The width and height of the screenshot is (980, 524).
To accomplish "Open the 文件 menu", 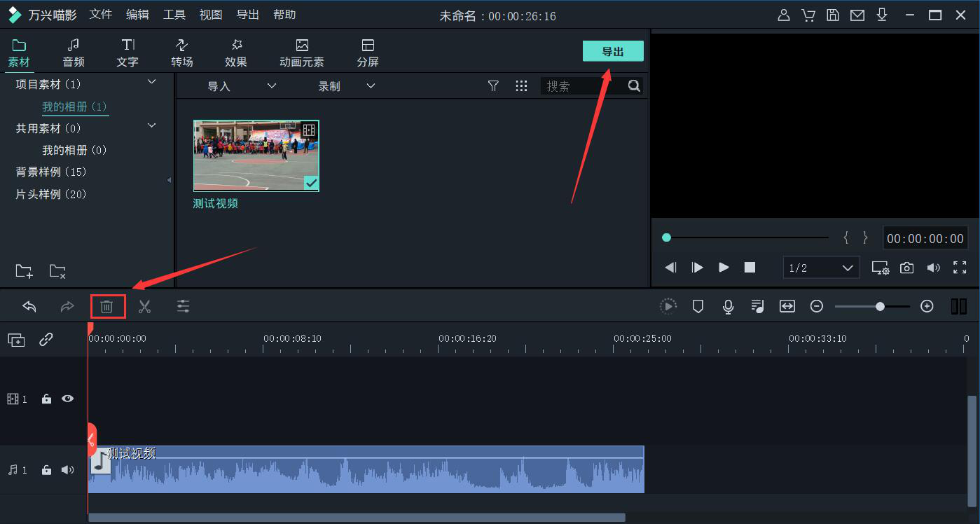I will 101,15.
